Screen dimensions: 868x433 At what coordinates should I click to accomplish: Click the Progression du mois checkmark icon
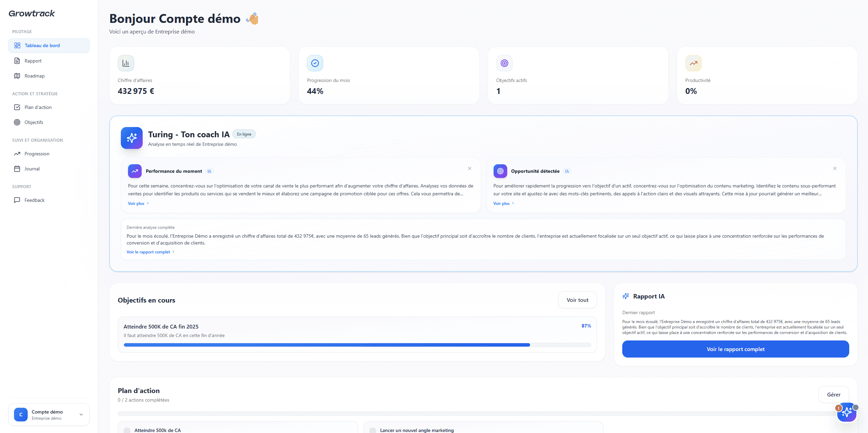[x=315, y=63]
